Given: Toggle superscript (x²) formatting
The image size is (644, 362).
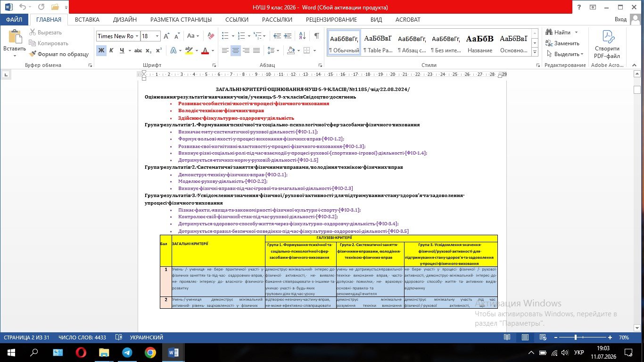Looking at the screenshot, I should 159,50.
